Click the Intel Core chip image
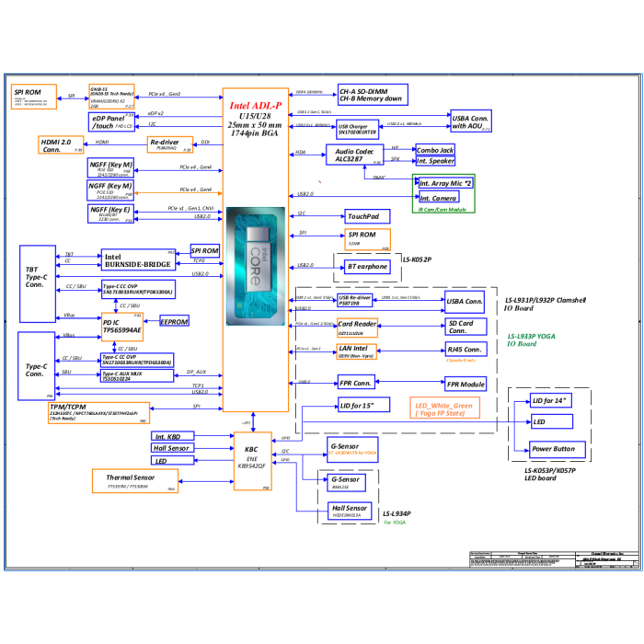 click(x=256, y=266)
